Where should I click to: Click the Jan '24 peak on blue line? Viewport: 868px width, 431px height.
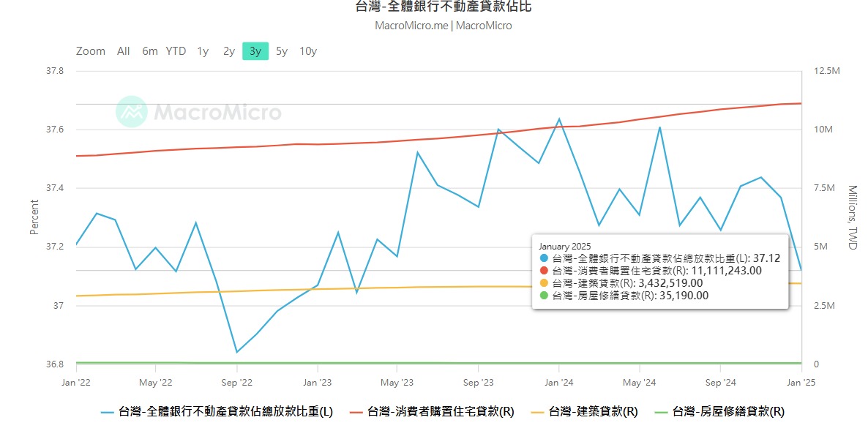pos(559,119)
